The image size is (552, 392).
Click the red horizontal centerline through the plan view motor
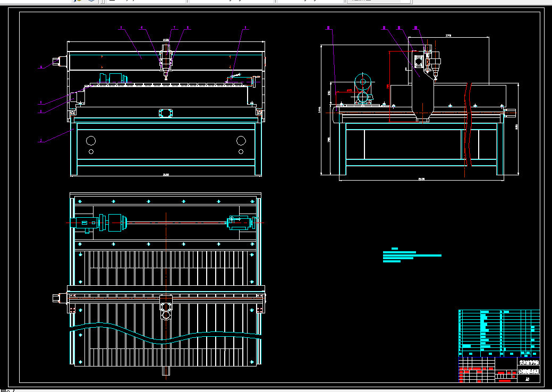pos(165,223)
